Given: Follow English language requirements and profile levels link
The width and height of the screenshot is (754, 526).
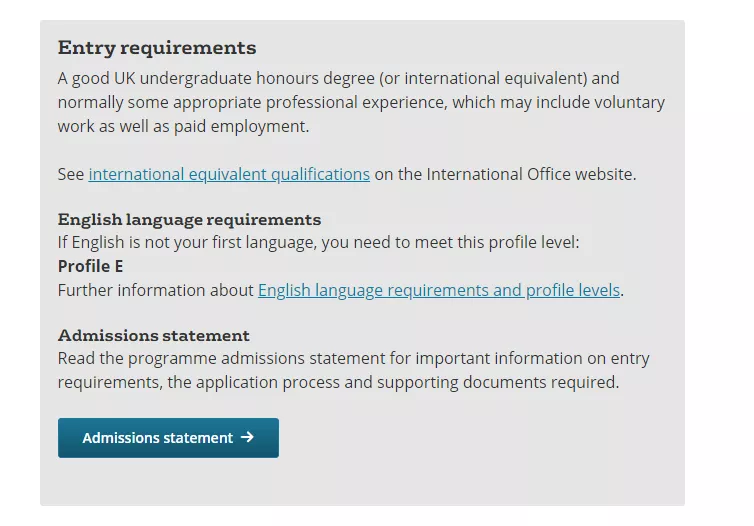Looking at the screenshot, I should (439, 290).
